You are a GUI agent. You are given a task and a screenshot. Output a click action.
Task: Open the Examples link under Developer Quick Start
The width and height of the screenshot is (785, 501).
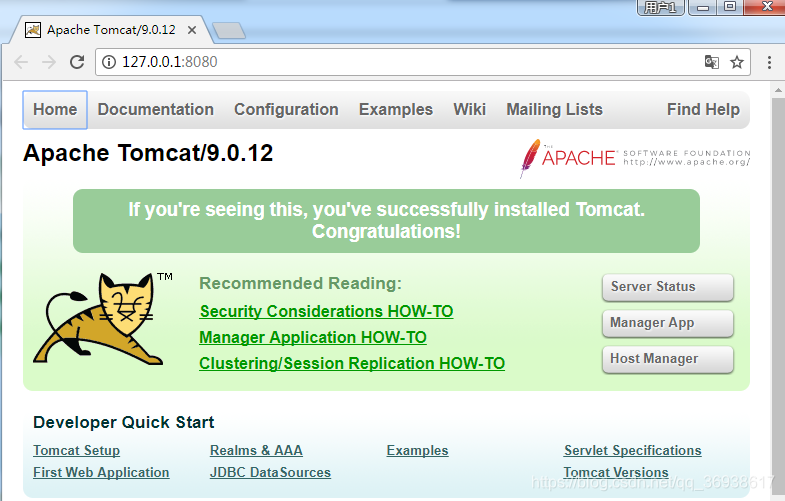tap(418, 450)
